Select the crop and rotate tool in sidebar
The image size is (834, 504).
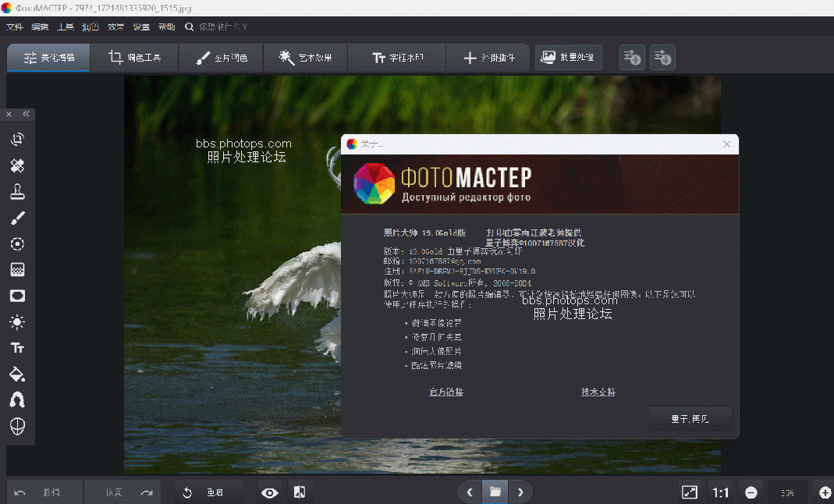point(17,140)
